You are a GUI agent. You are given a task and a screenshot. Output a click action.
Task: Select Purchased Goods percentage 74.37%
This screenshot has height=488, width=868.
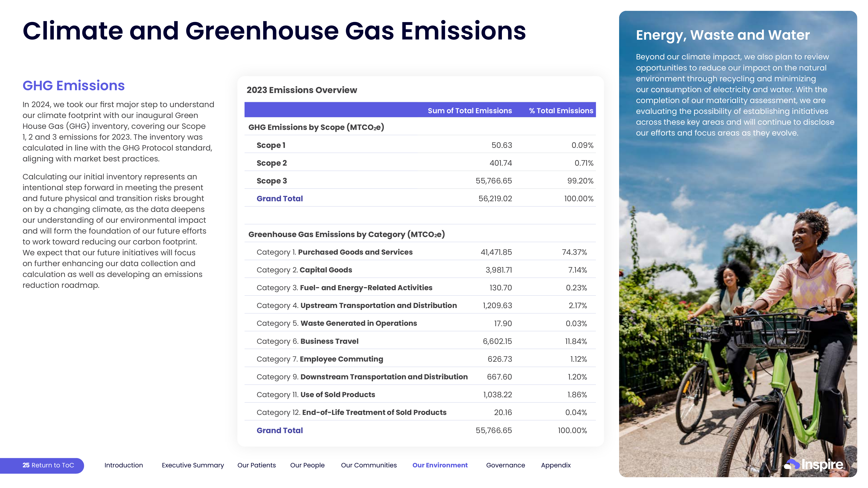tap(574, 252)
